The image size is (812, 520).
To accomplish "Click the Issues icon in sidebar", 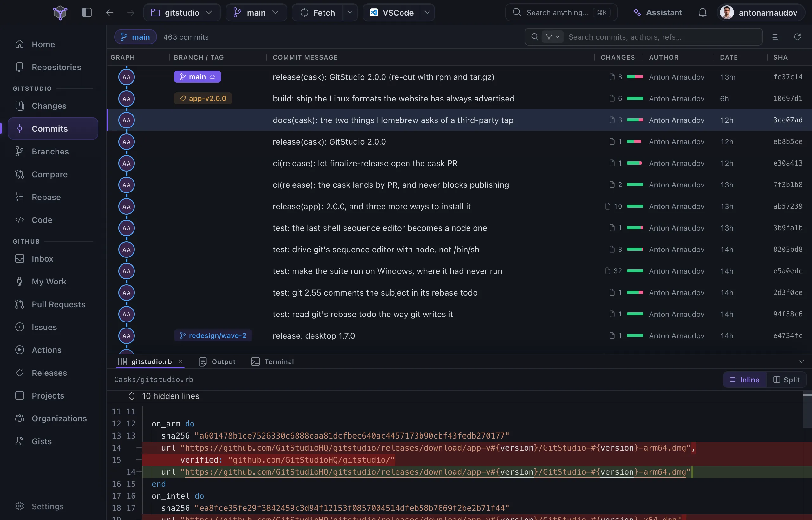I will point(20,327).
